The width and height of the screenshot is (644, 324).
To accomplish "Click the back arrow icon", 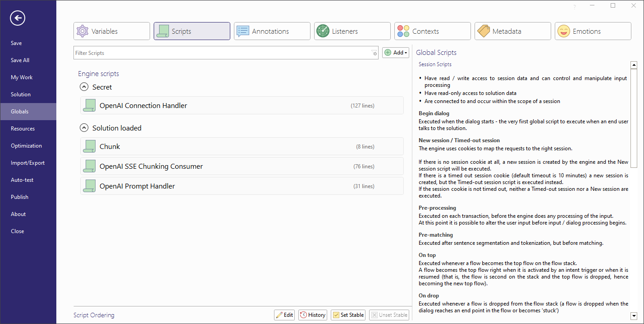I will (x=18, y=18).
